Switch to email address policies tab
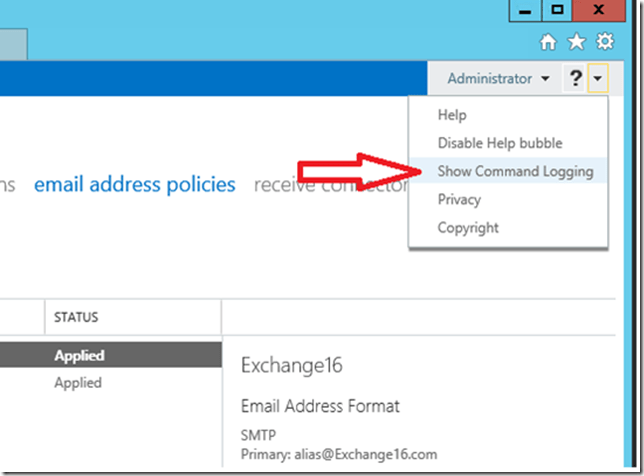Screen dimensions: 644x476 pyautogui.click(x=135, y=184)
